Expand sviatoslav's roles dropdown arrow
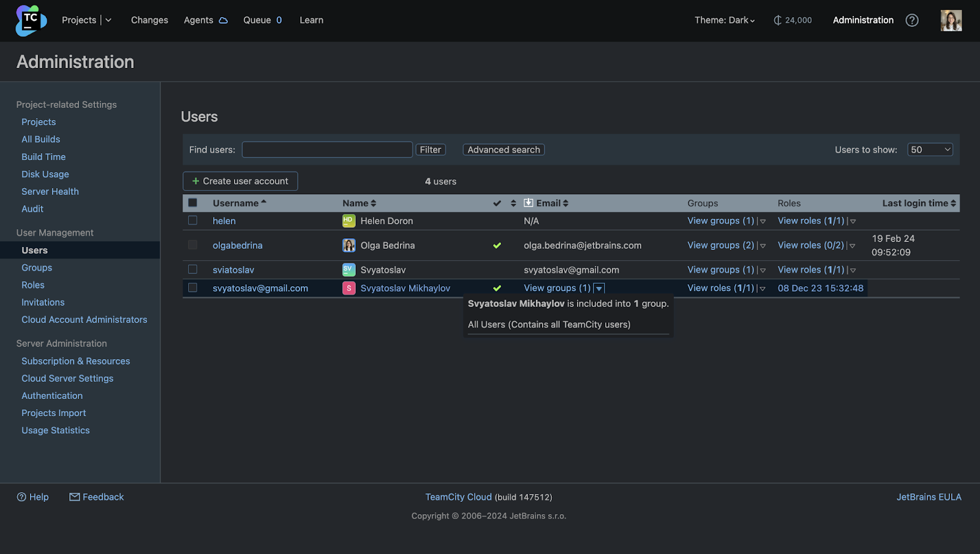 (x=853, y=270)
